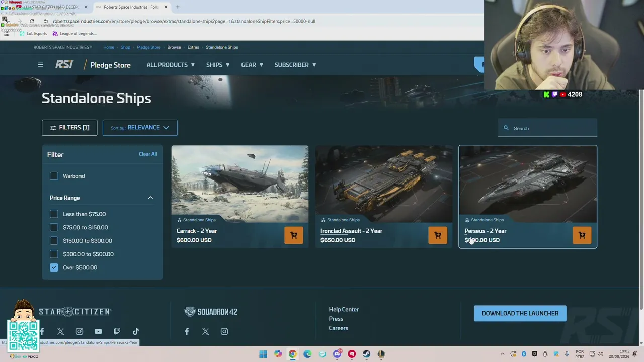Open the Perseus ship thumbnail
This screenshot has width=644, height=362.
528,184
